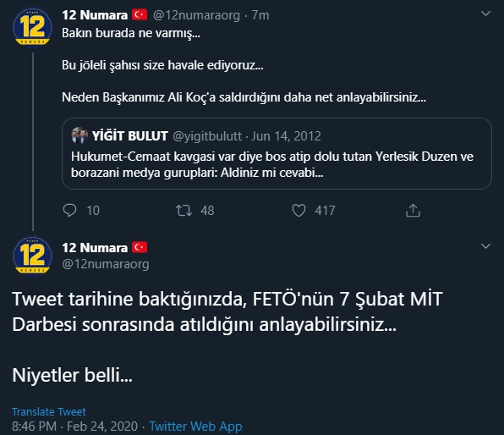
Task: Like the tweet with 417 likes
Action: tap(299, 211)
